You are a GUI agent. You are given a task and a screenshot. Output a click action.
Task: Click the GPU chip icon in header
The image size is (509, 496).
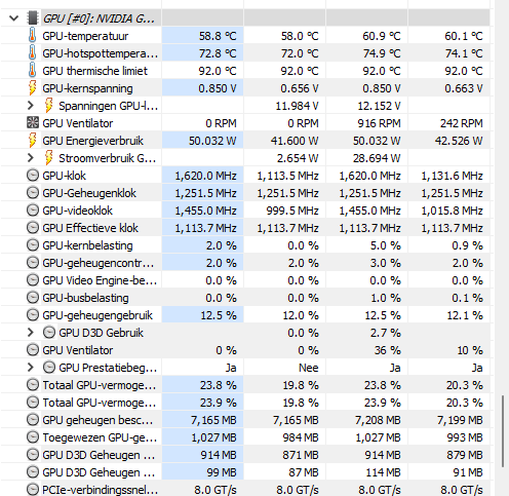click(32, 18)
